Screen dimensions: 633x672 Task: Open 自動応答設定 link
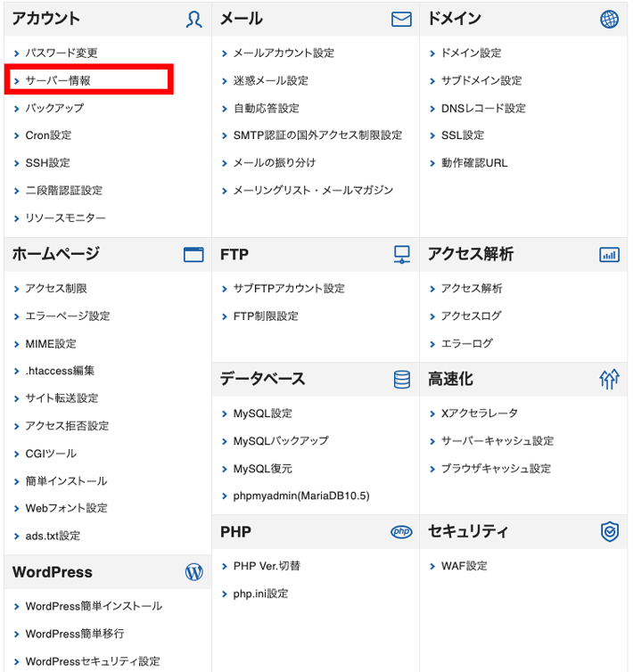pos(266,108)
